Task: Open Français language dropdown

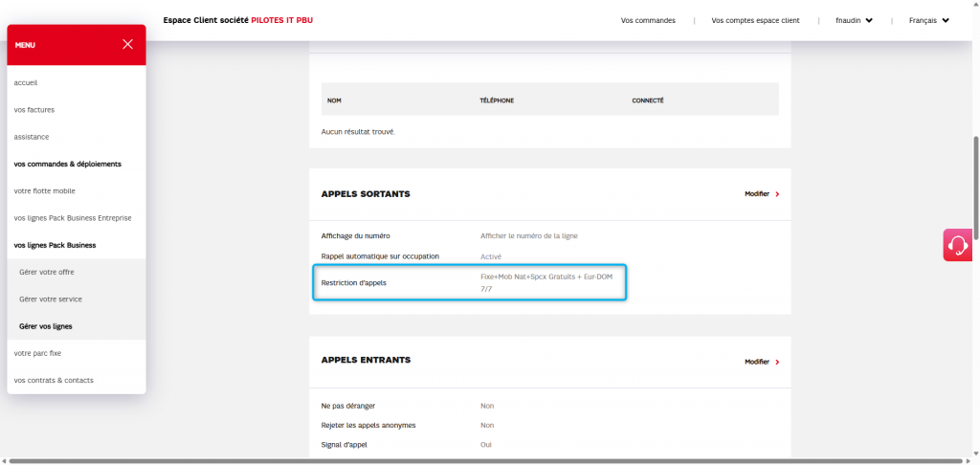Action: pyautogui.click(x=928, y=21)
